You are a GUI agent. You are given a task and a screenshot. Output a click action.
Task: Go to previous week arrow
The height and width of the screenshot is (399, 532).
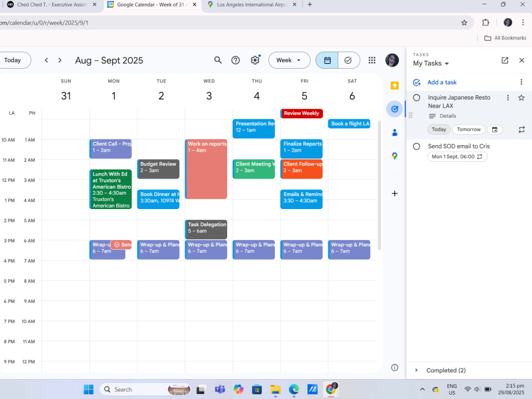coord(46,61)
